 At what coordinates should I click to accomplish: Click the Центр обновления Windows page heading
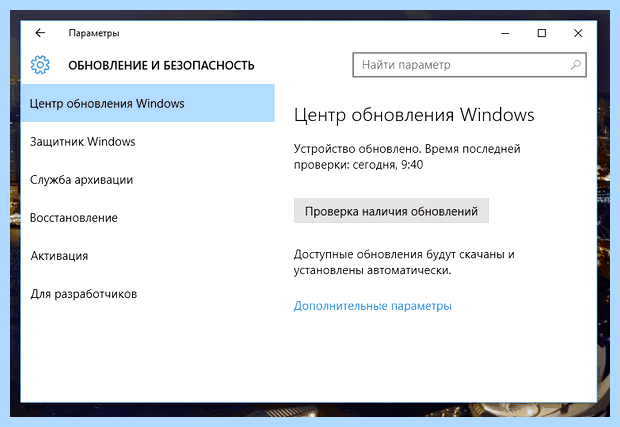coord(414,115)
